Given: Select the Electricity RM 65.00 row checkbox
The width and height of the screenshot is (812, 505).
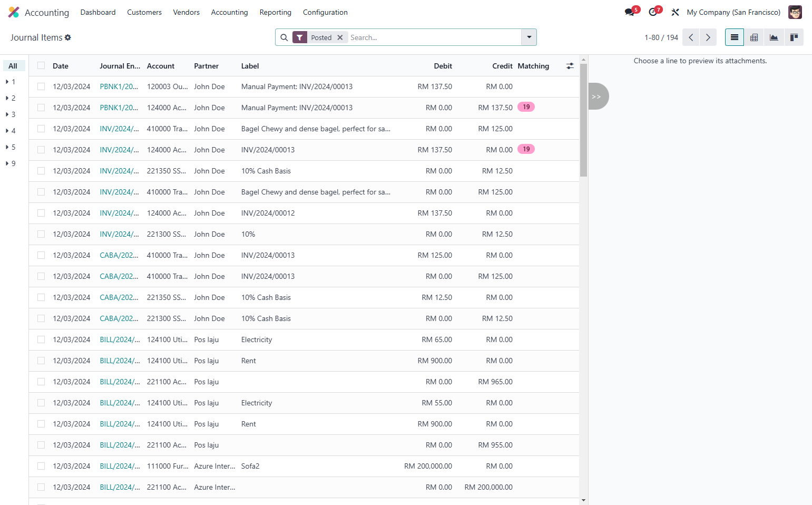Looking at the screenshot, I should pos(41,339).
